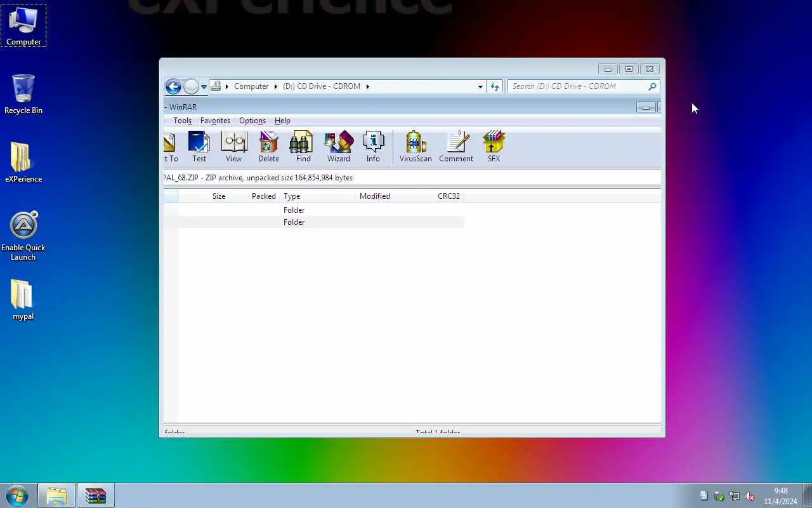This screenshot has height=508, width=812.
Task: Sort by the Type column header
Action: pos(317,196)
